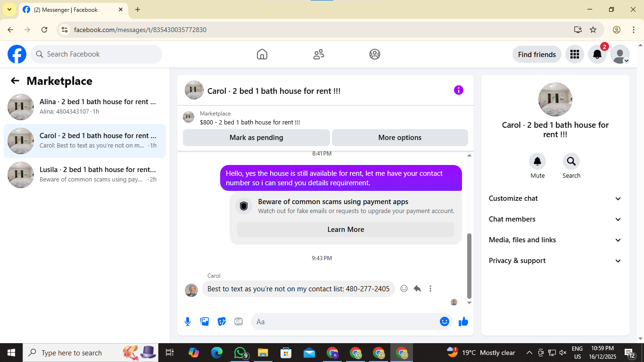Click the install app icon in address bar
The image size is (644, 362).
coord(578,30)
